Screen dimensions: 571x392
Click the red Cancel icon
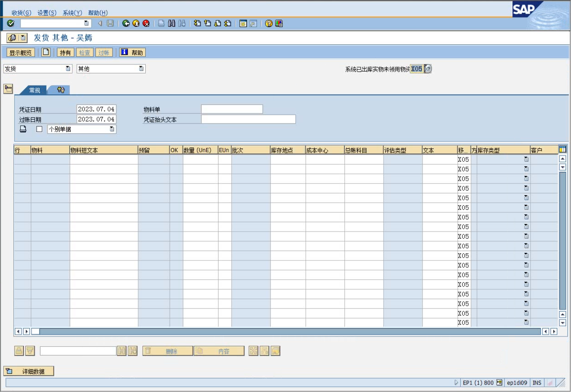pos(146,24)
